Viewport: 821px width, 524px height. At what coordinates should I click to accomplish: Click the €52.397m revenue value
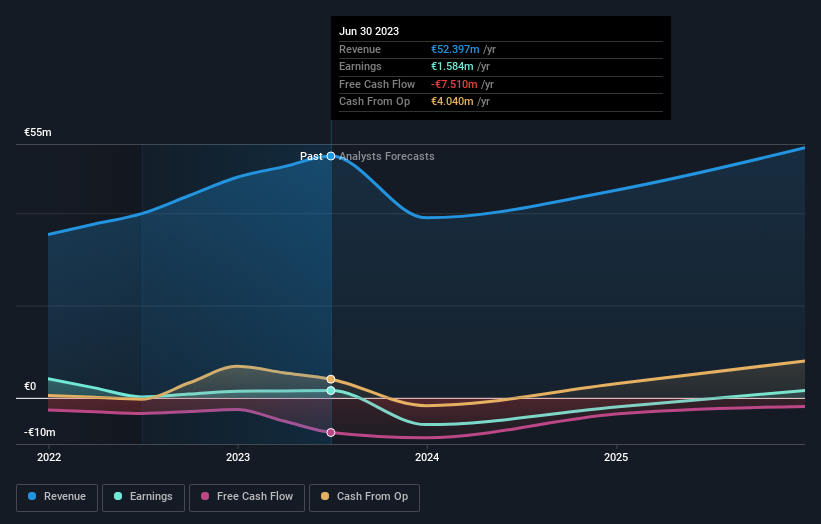coord(455,49)
